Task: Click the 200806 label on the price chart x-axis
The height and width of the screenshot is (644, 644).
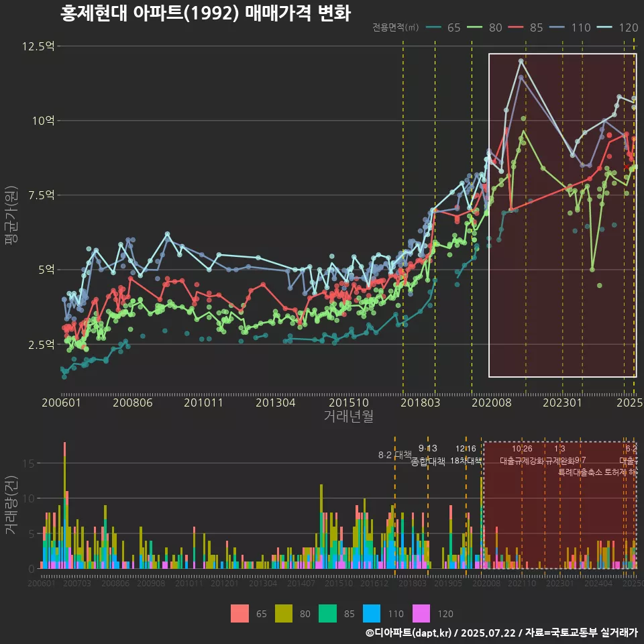Action: [x=133, y=402]
